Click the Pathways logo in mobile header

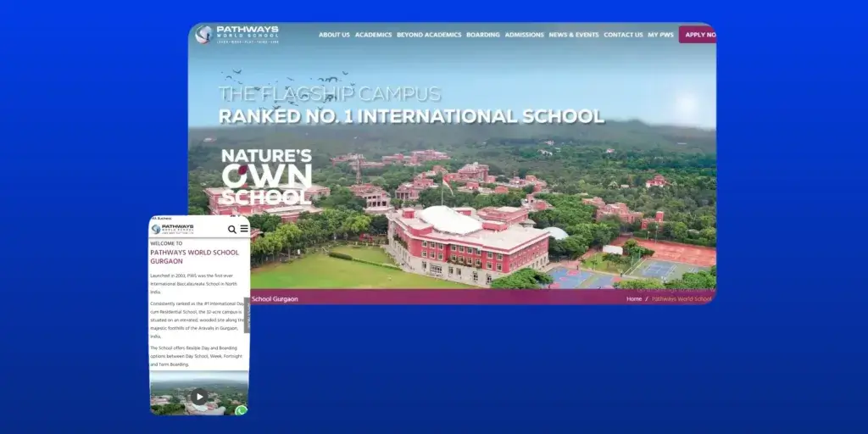click(172, 229)
